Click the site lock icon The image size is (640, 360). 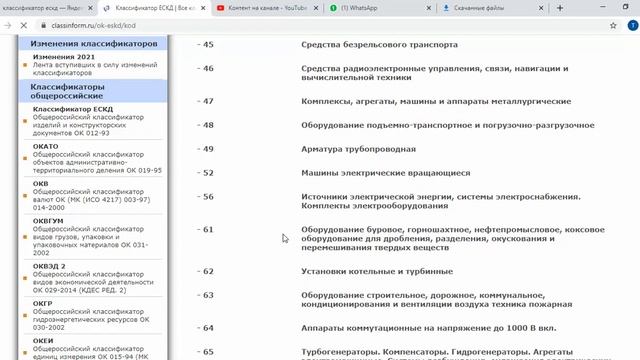[x=43, y=25]
